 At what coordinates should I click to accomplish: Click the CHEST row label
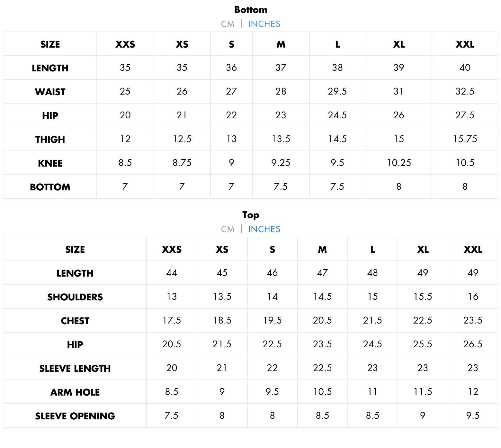[75, 321]
